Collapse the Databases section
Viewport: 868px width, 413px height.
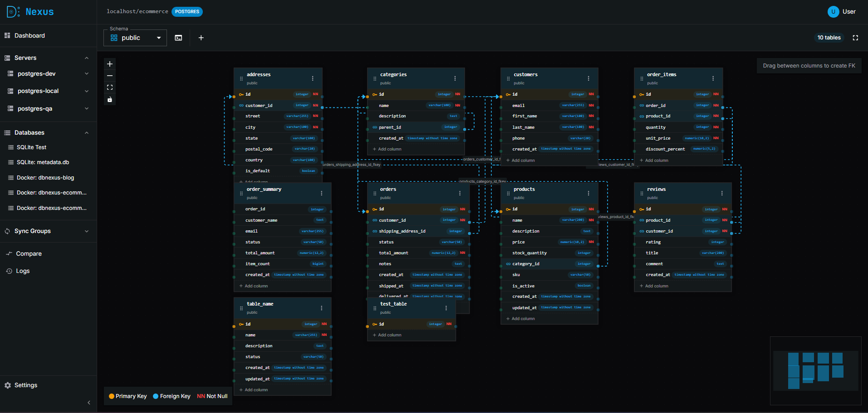point(87,133)
